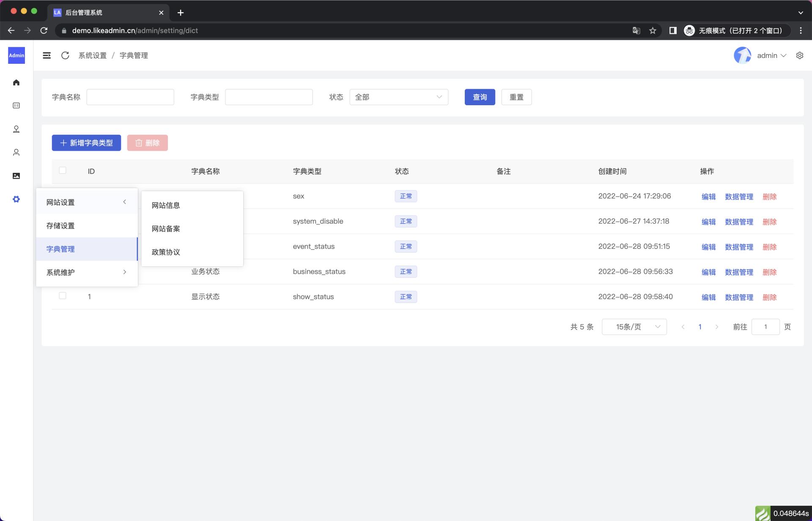
Task: Click the 查询 search button
Action: click(x=480, y=97)
